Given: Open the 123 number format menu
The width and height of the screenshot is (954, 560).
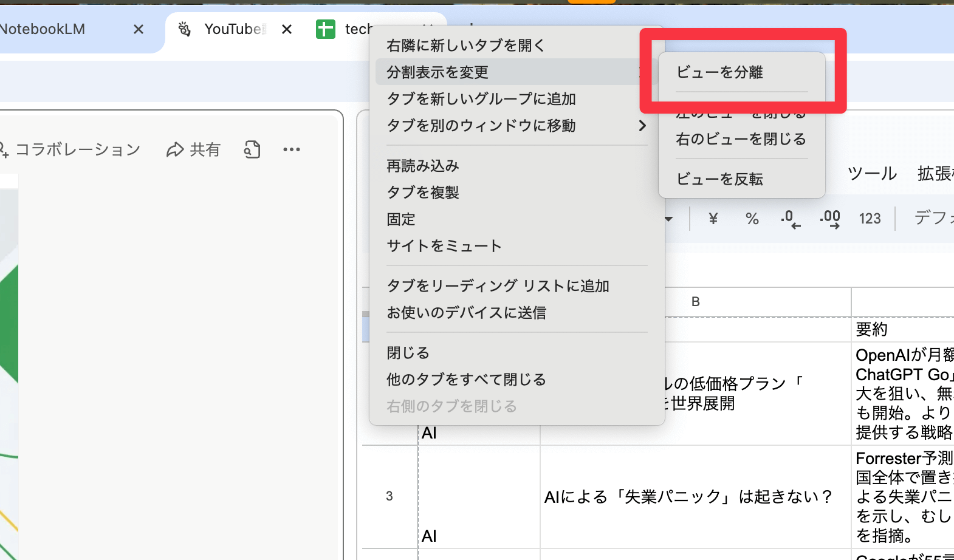Looking at the screenshot, I should coord(870,219).
